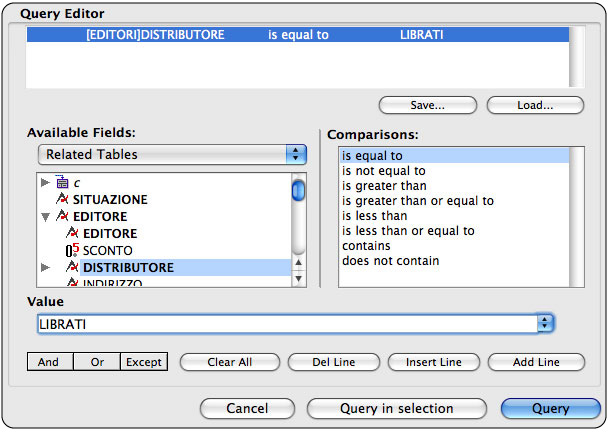Click Query in selection button

coord(397,408)
